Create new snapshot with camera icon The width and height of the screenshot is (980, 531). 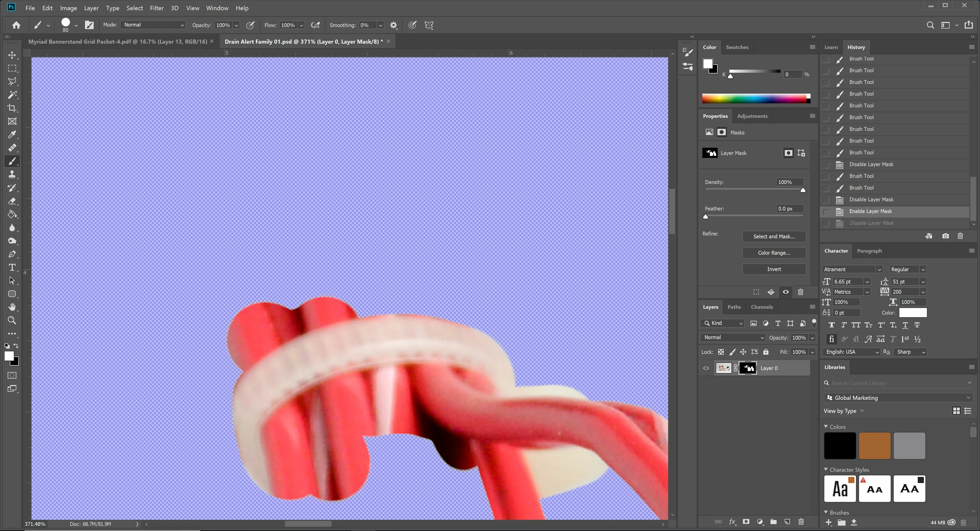tap(945, 236)
